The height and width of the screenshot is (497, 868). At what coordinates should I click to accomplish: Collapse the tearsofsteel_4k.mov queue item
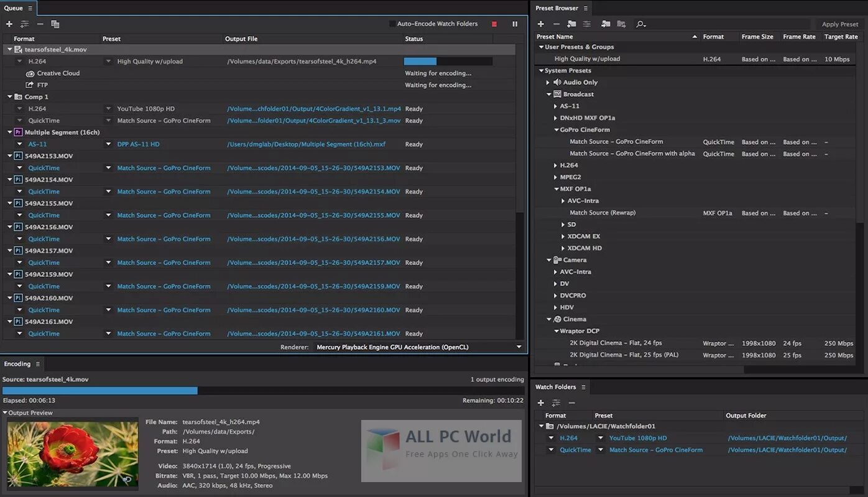coord(9,50)
